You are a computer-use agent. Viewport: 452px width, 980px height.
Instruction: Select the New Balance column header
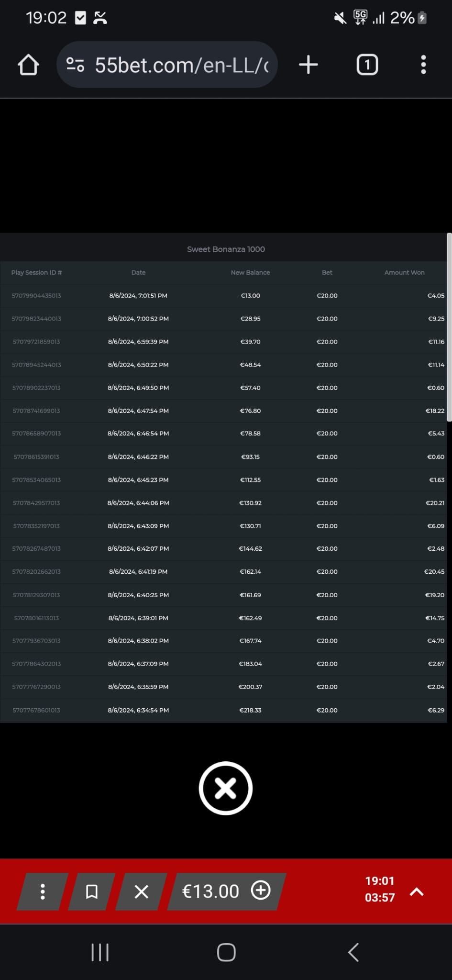point(250,272)
